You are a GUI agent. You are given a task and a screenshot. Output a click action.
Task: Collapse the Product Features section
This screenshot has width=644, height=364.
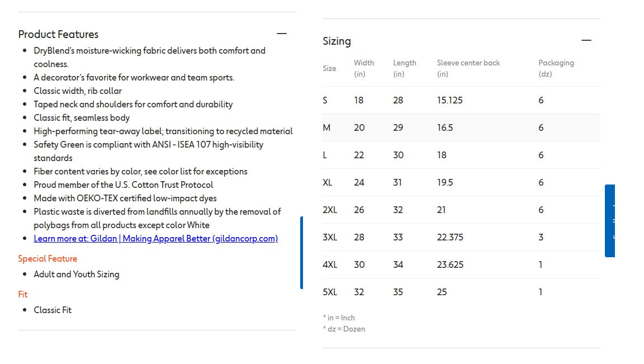coord(282,34)
